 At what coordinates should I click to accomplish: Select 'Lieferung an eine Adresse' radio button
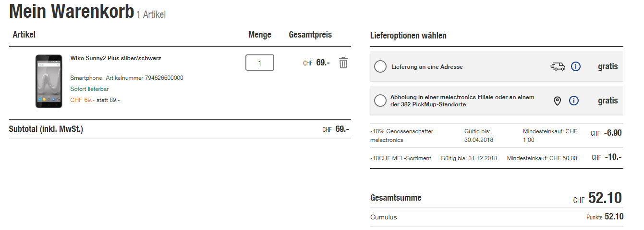coord(380,67)
